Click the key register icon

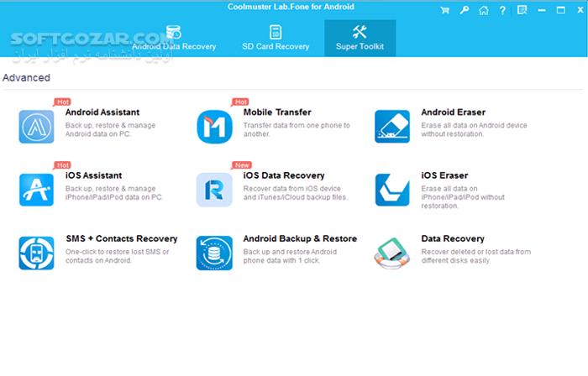pos(465,10)
